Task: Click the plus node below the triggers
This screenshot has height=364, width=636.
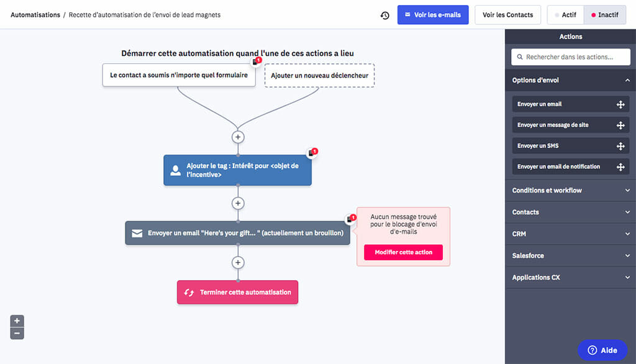Action: [238, 137]
